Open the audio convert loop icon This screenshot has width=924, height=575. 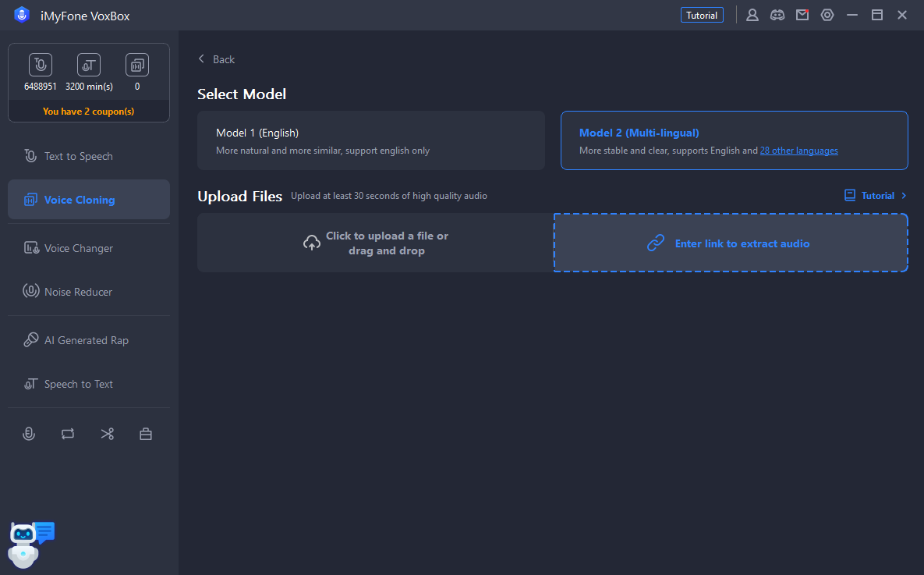tap(68, 434)
